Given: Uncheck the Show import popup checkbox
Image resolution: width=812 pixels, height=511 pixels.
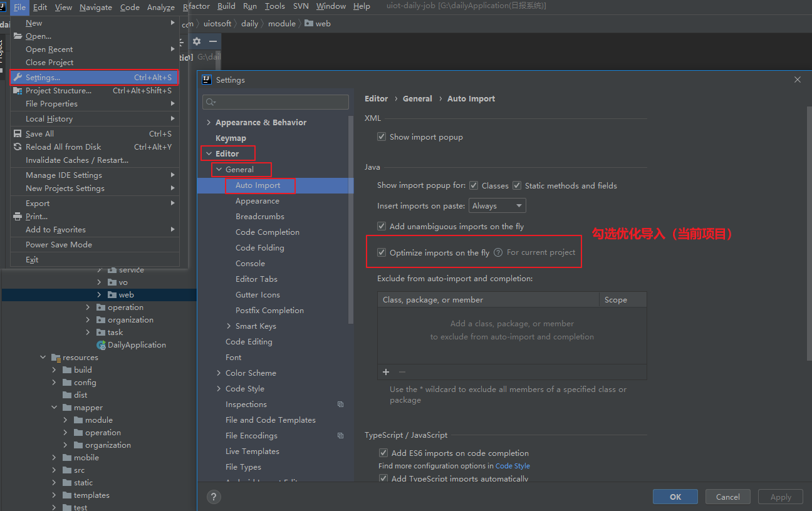Looking at the screenshot, I should (382, 136).
